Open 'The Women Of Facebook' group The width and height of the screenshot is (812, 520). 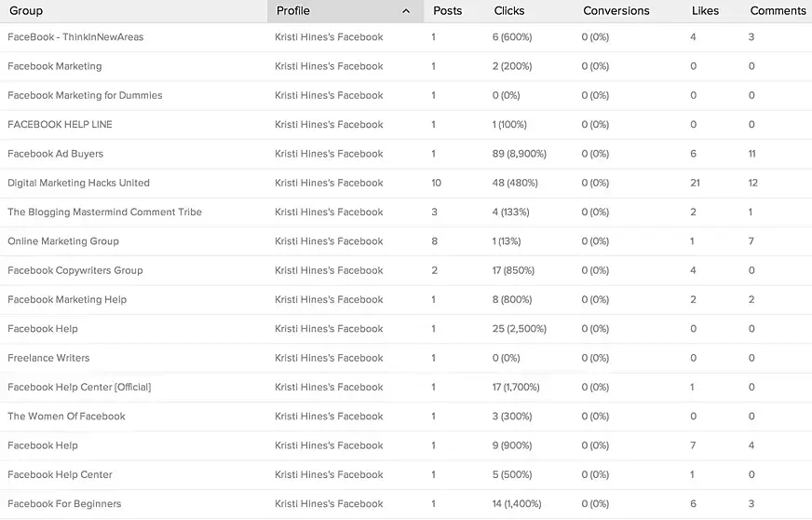pos(66,417)
